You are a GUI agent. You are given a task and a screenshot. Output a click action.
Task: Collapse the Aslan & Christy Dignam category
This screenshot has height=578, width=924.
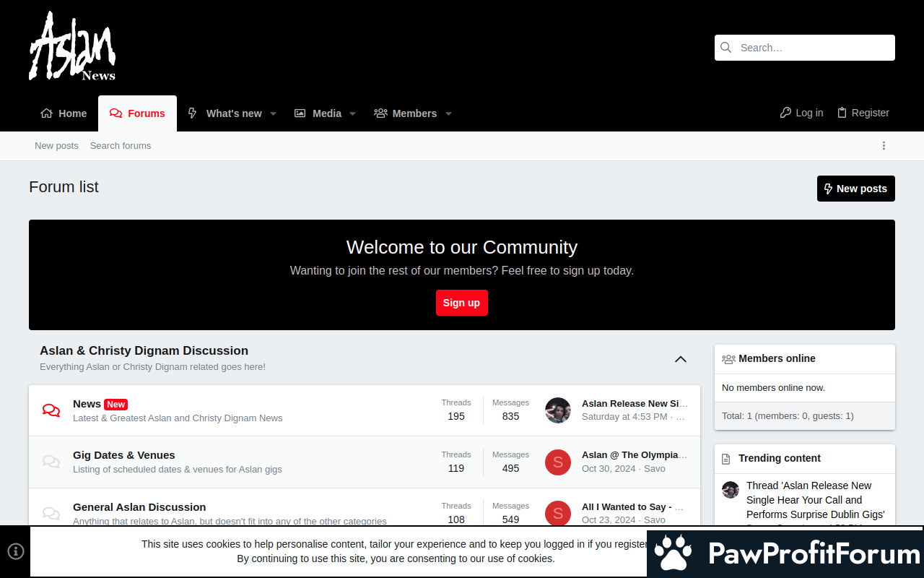tap(681, 359)
